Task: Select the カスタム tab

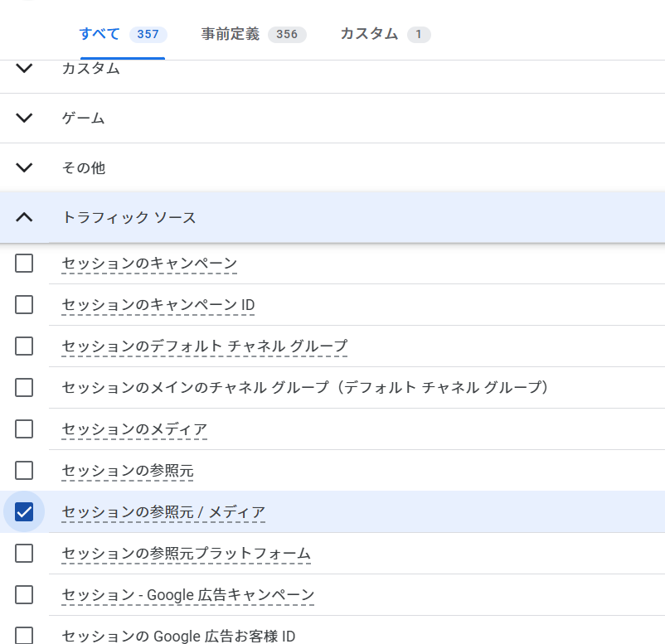Action: [384, 34]
